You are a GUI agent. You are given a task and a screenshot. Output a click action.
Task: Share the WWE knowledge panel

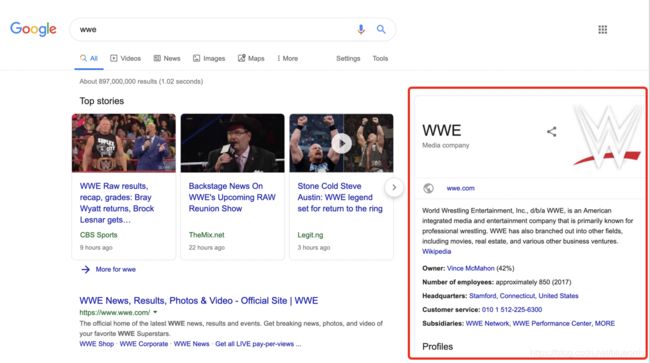coord(551,132)
